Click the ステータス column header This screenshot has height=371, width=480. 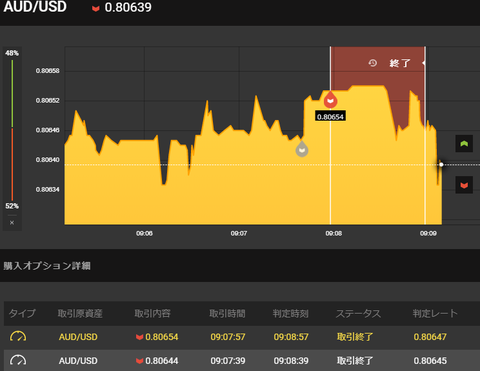[x=358, y=313]
